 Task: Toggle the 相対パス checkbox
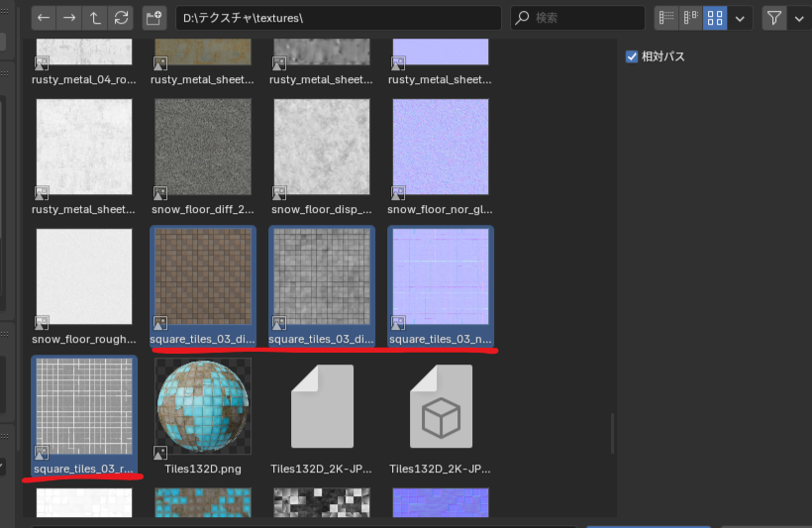click(x=632, y=56)
